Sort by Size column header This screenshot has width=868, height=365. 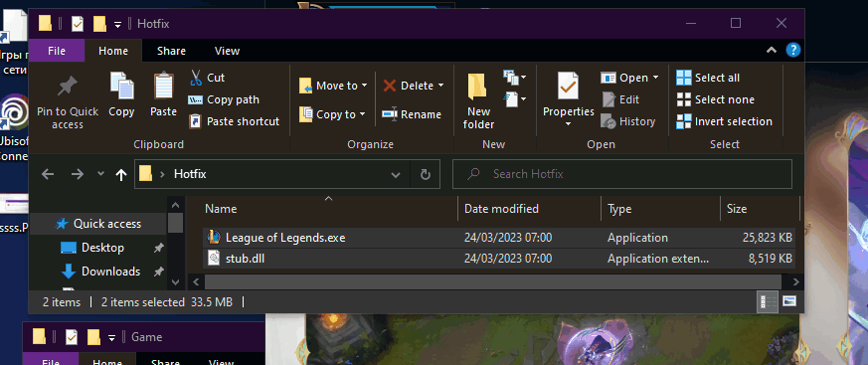point(760,209)
